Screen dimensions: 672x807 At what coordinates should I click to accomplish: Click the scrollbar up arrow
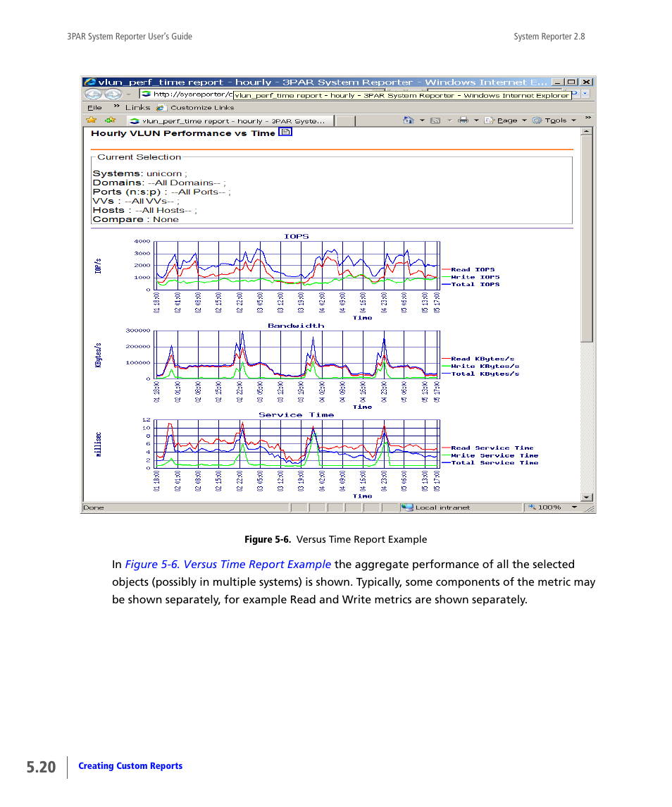tap(587, 131)
